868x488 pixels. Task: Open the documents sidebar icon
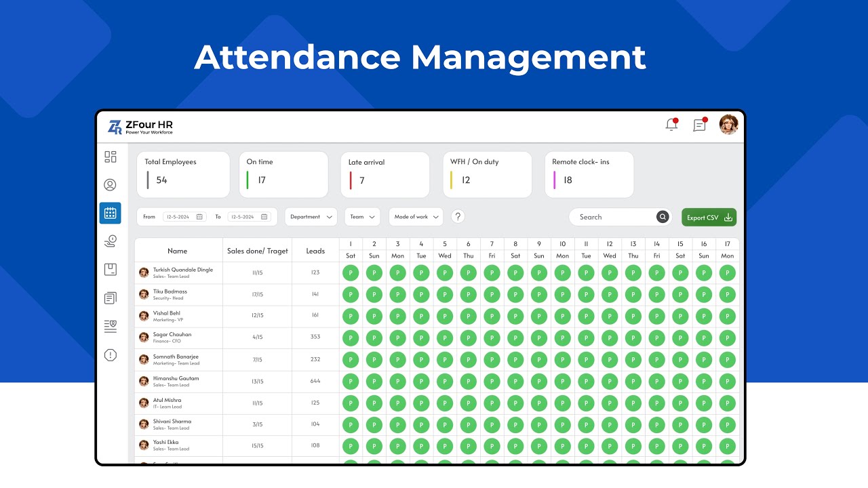point(110,298)
